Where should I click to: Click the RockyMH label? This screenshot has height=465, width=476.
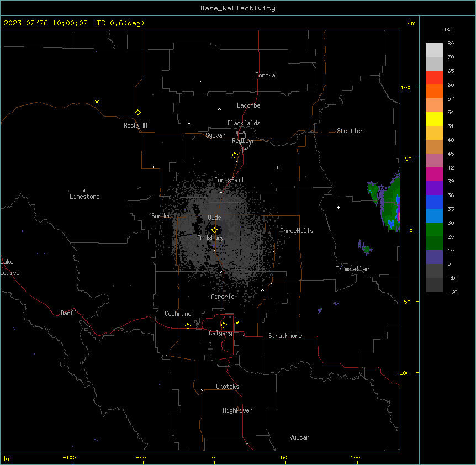click(135, 125)
